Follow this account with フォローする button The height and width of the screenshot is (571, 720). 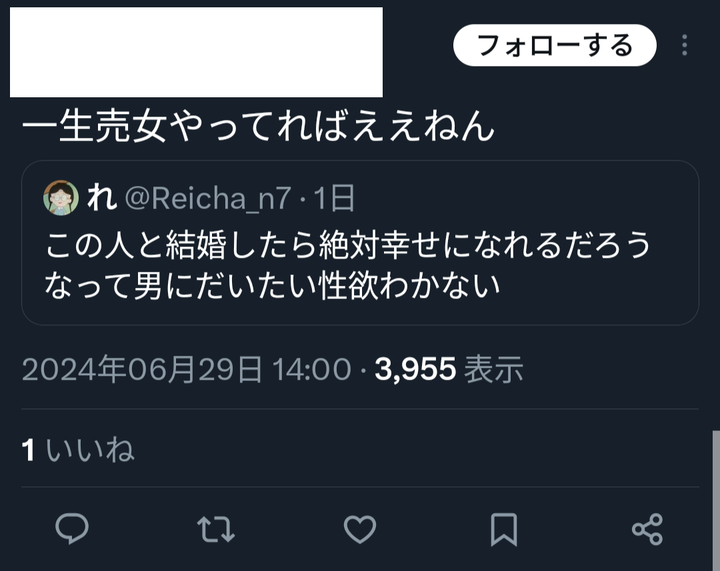pyautogui.click(x=555, y=45)
